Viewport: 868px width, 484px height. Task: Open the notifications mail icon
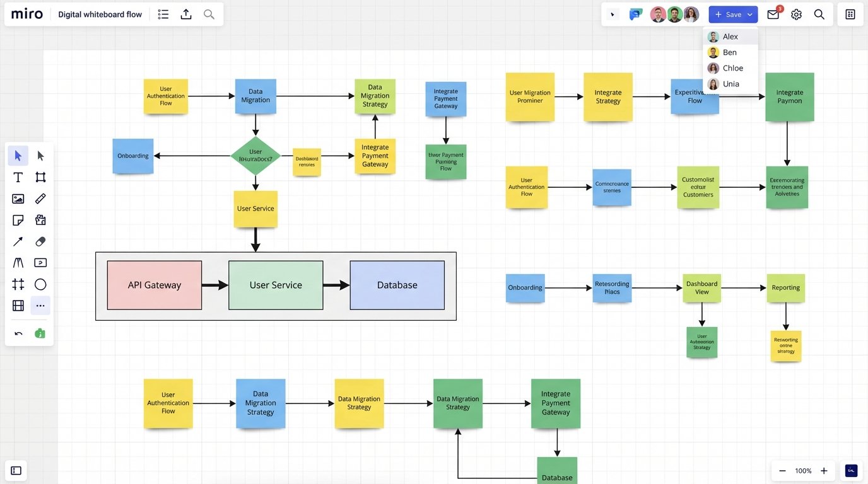tap(773, 14)
